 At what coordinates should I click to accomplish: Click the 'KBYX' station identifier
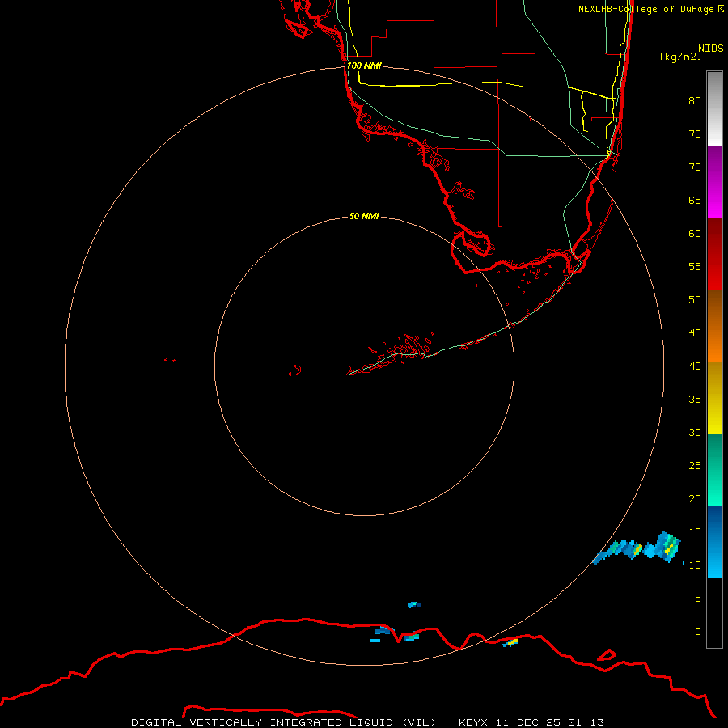pyautogui.click(x=472, y=722)
